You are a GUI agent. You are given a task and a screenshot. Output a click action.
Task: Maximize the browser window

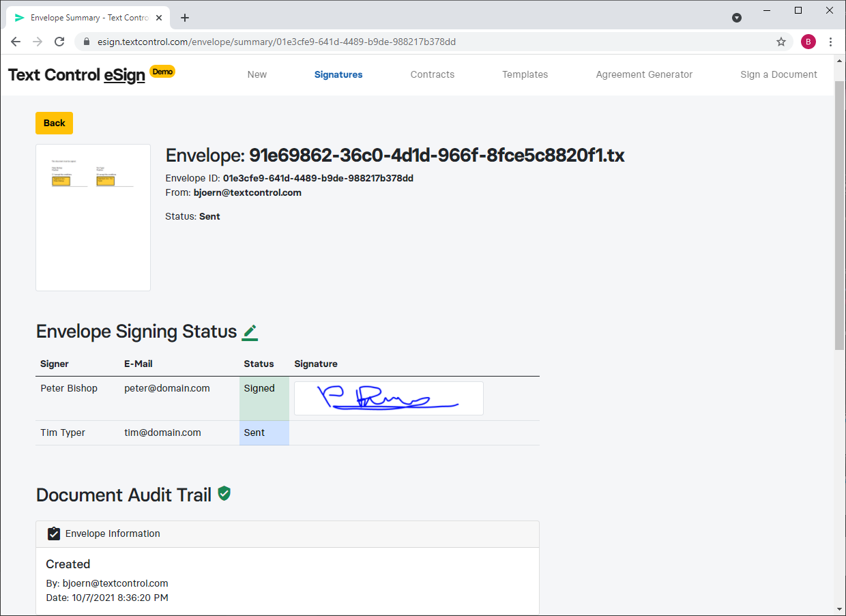799,10
